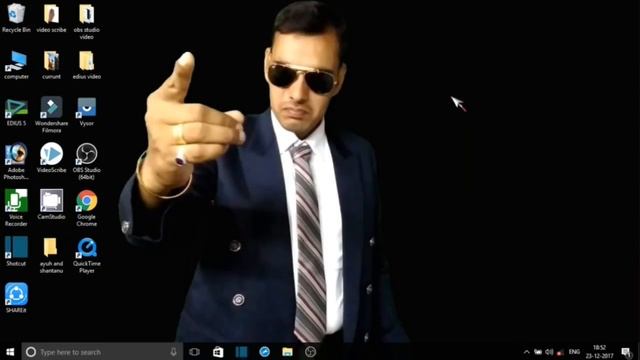Viewport: 640px width, 360px height.
Task: Open the Vysor desktop shortcut
Action: [x=87, y=111]
